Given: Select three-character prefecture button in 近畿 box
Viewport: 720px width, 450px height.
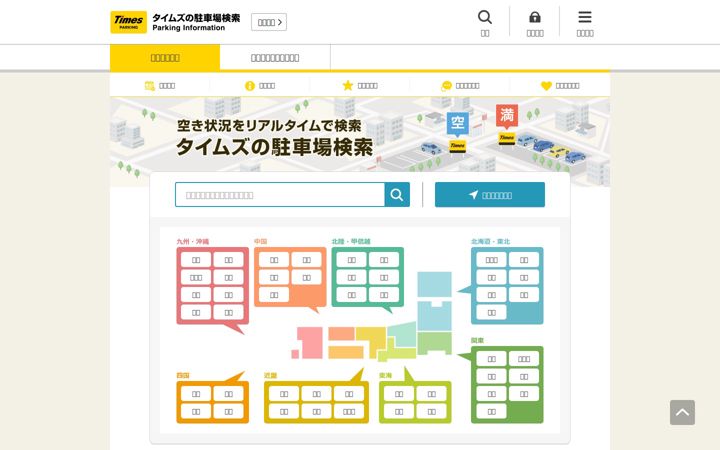Looking at the screenshot, I should click(x=349, y=411).
